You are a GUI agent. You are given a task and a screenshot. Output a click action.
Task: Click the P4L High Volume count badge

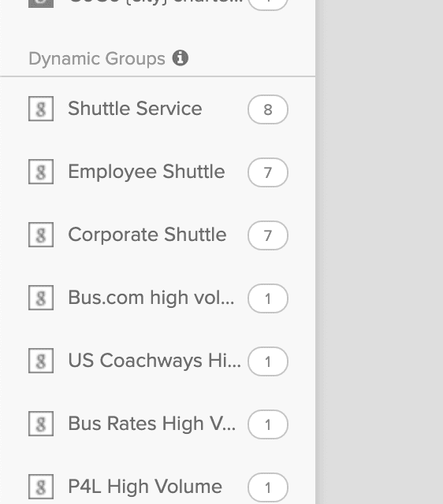tap(268, 487)
